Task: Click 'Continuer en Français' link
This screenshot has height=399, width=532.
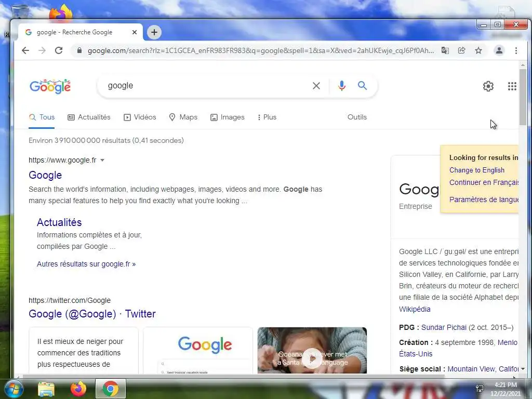Action: [484, 182]
